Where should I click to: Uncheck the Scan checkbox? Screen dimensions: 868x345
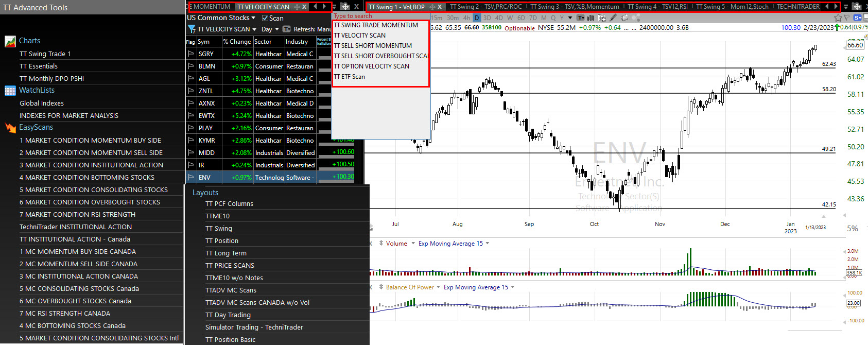pos(265,18)
